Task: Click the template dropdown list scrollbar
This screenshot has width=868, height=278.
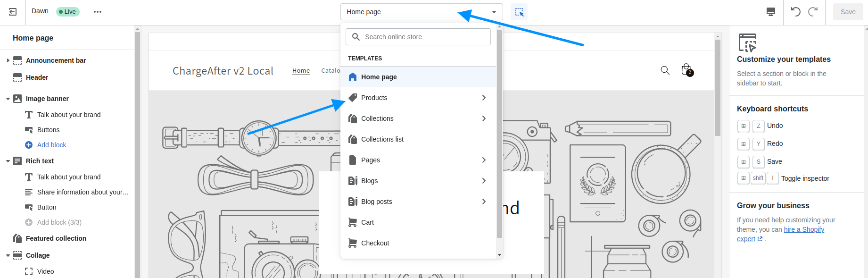Action: (499, 133)
